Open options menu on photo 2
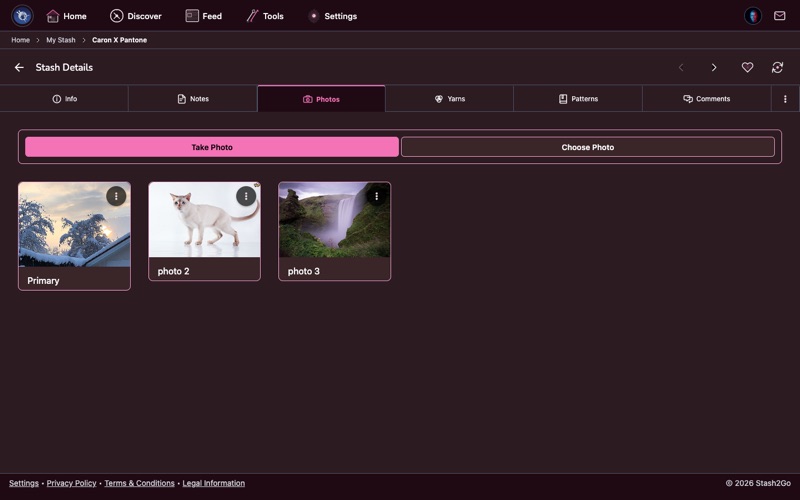The image size is (800, 500). pos(246,196)
